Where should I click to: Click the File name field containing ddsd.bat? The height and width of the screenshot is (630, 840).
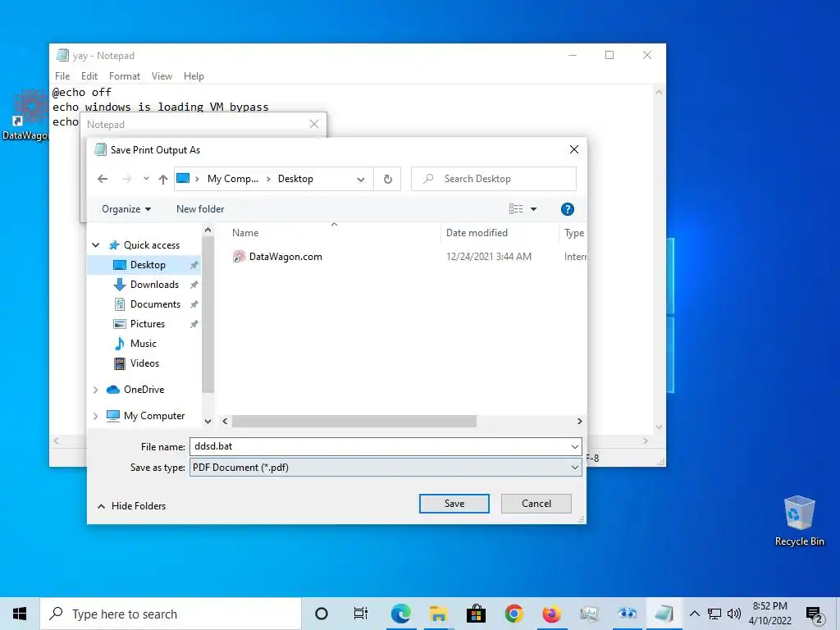(378, 446)
